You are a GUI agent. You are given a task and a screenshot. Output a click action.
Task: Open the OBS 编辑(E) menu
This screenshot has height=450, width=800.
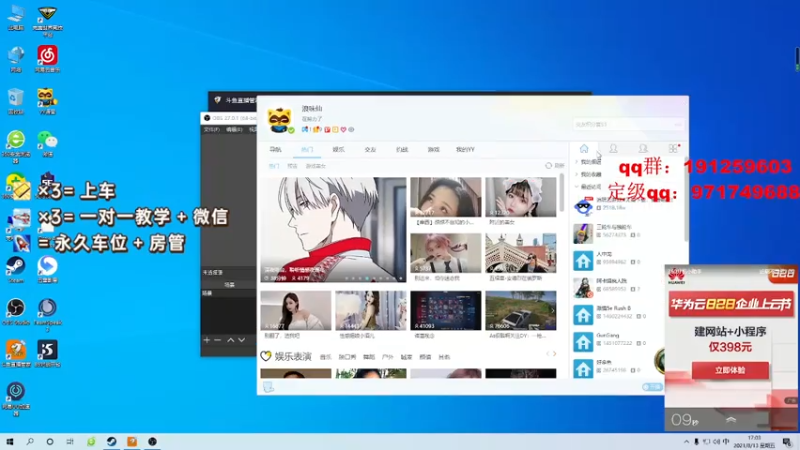pyautogui.click(x=234, y=130)
